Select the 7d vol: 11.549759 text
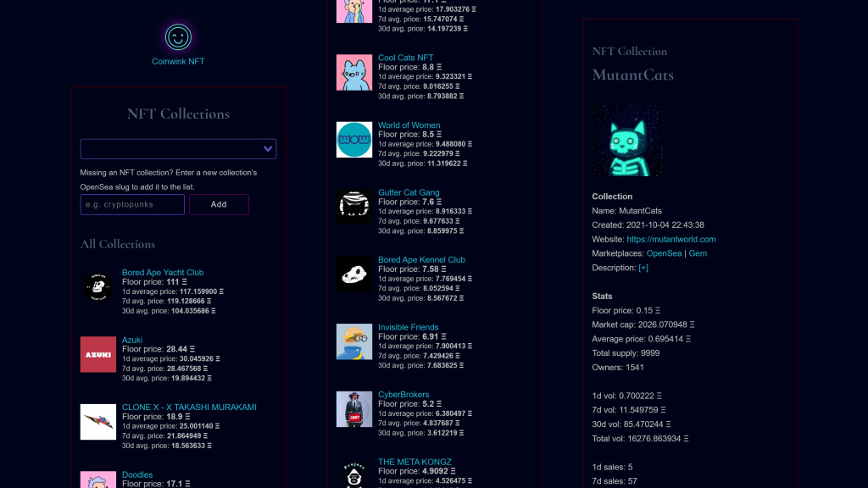868x488 pixels. (x=628, y=410)
